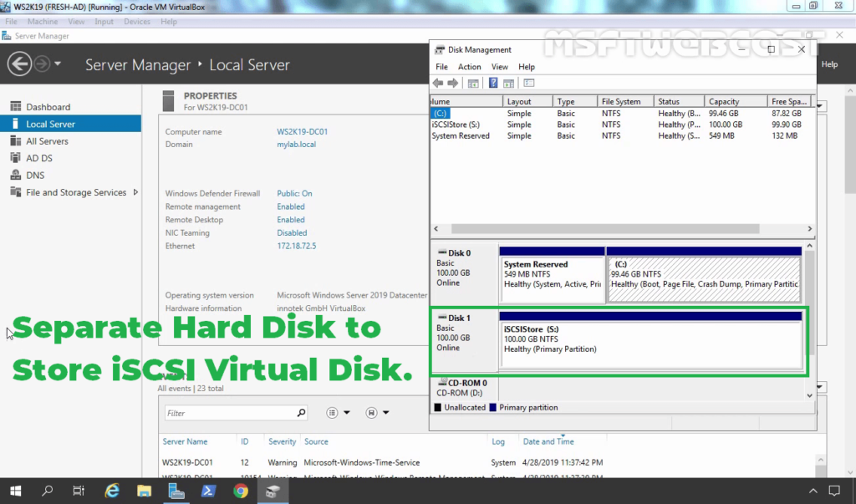Open Disk Management File menu

441,67
